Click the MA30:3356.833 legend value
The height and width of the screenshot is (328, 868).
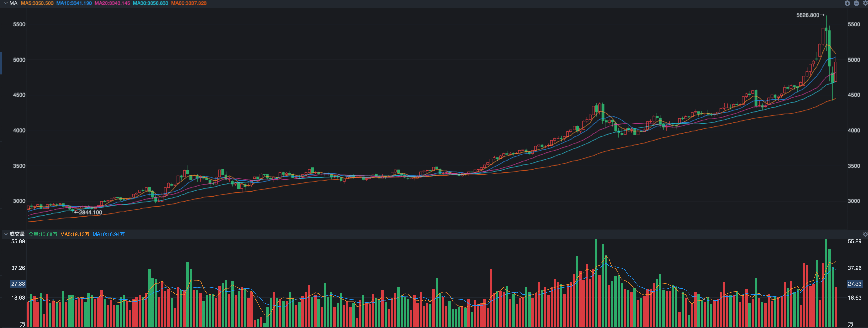150,3
